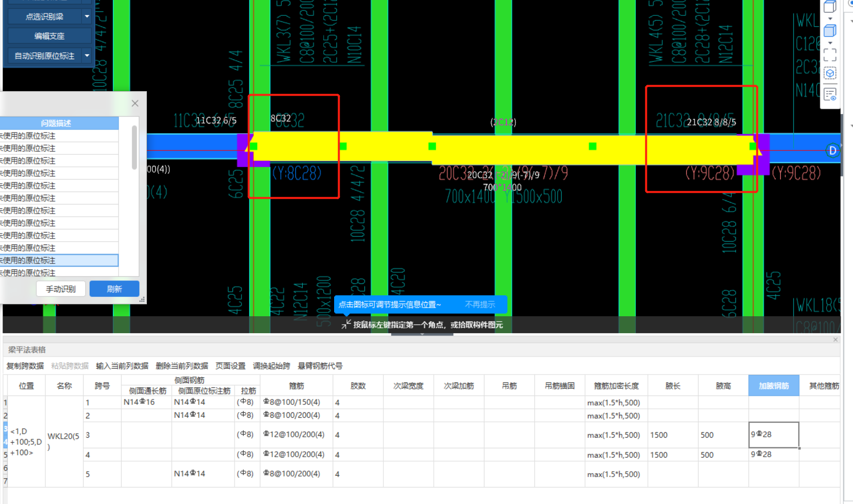Click the 肢数 column header
Viewport: 853px width, 504px height.
(358, 386)
